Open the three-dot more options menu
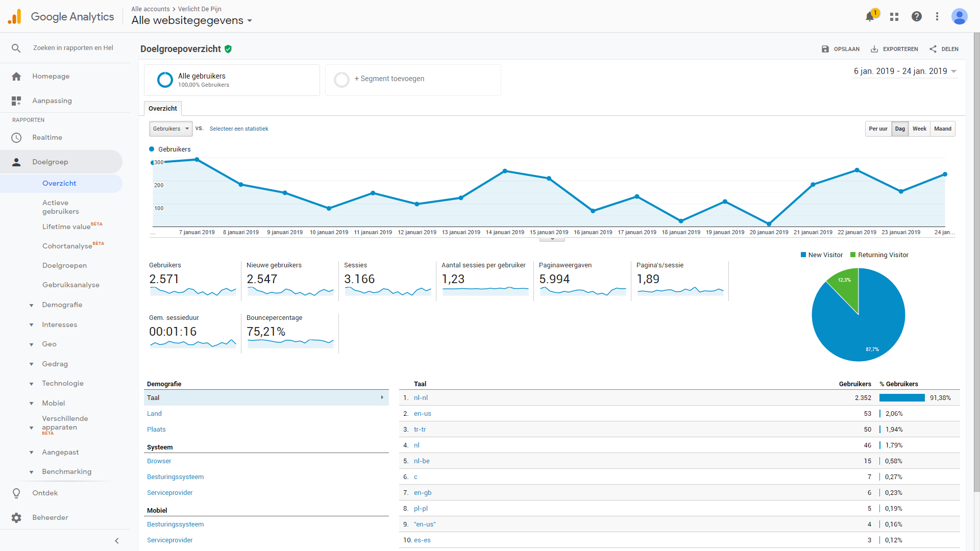The width and height of the screenshot is (980, 551). tap(937, 16)
